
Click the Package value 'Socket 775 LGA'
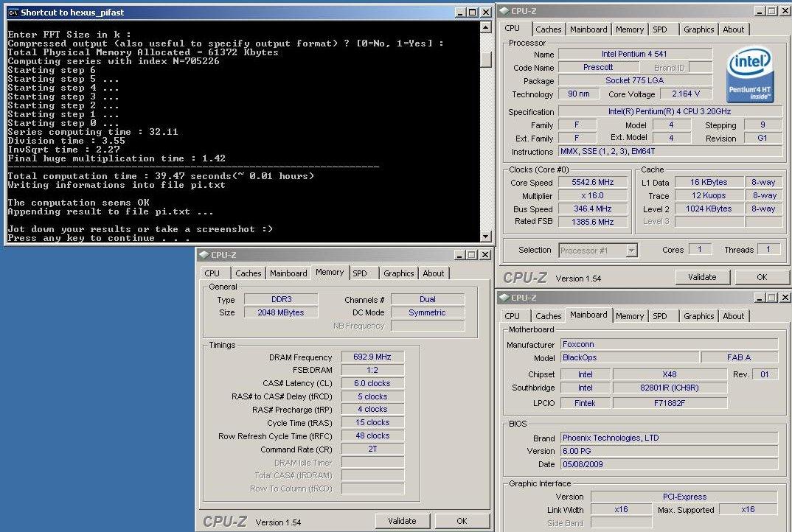pyautogui.click(x=635, y=80)
